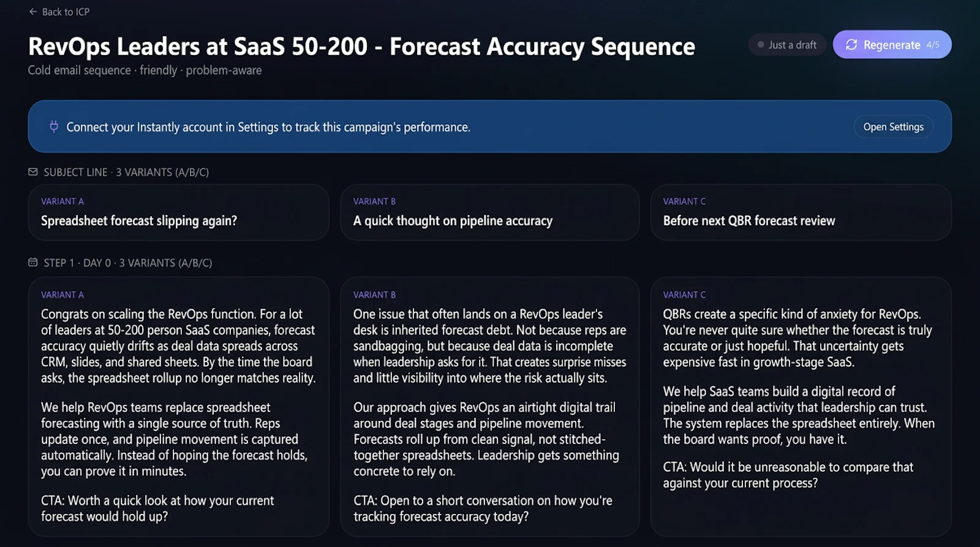This screenshot has height=547, width=980.
Task: Click the back arrow icon
Action: tap(33, 12)
